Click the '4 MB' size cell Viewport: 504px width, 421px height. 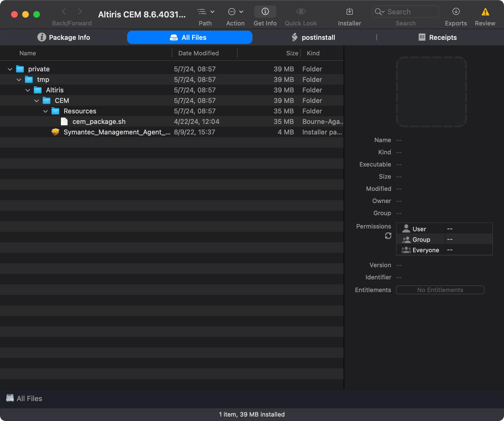click(x=286, y=132)
